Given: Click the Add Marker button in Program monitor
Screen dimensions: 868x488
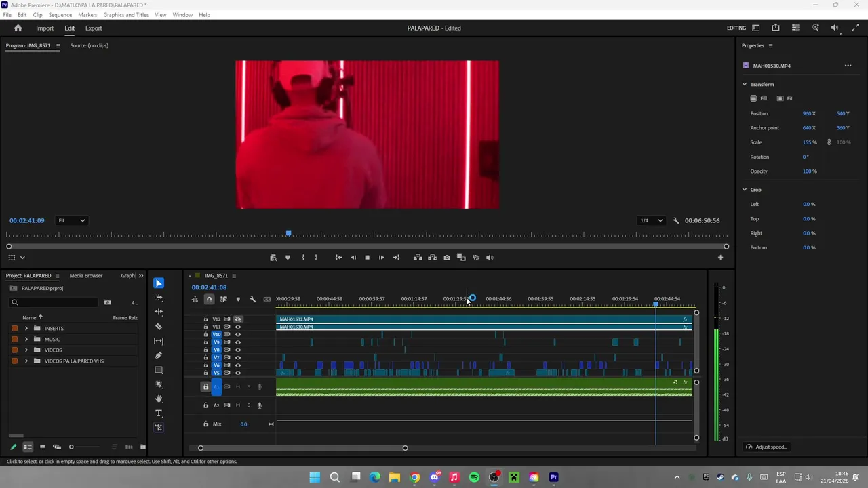Looking at the screenshot, I should click(x=288, y=258).
